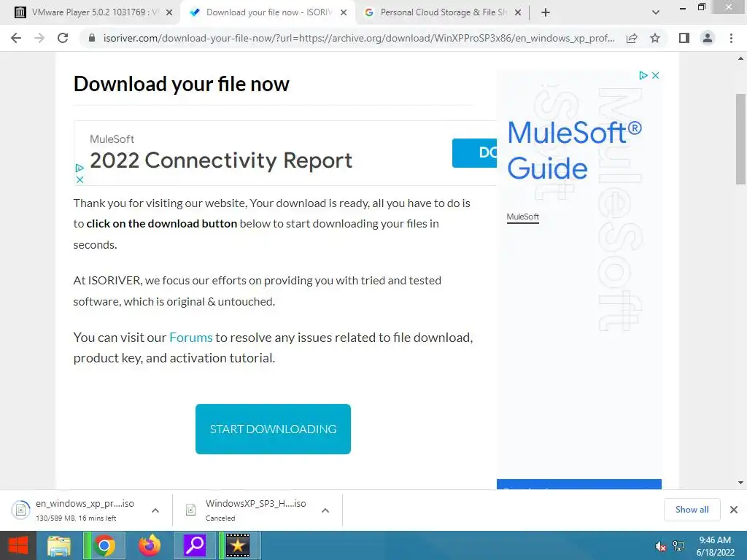Screen dimensions: 747x560
Task: Open 2022 Connectivity Report ad headline
Action: click(x=221, y=160)
